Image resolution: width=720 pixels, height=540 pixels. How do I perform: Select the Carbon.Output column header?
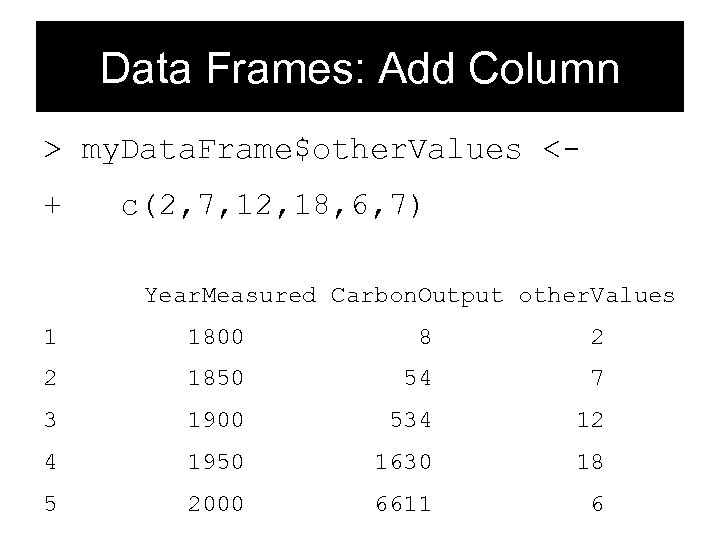(417, 295)
